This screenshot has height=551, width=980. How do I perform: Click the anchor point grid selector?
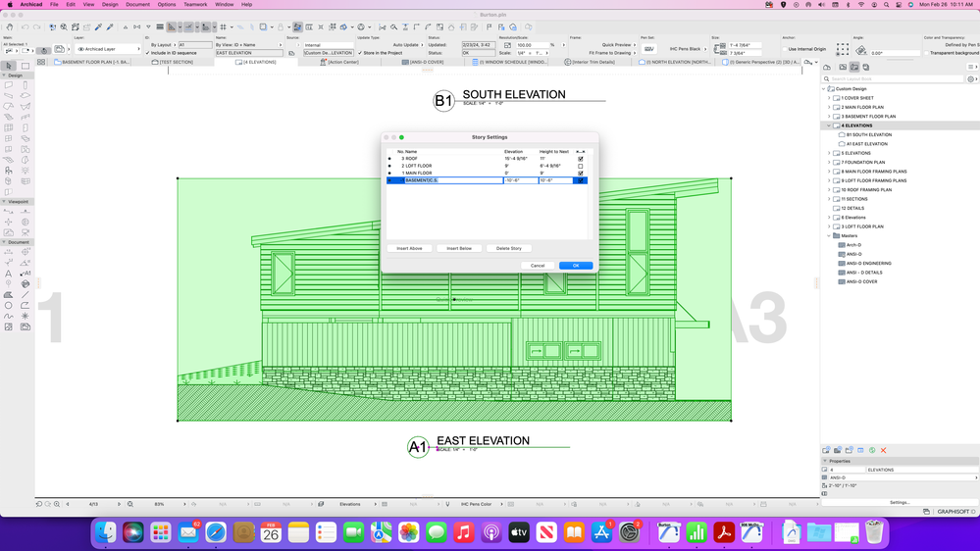pyautogui.click(x=843, y=49)
